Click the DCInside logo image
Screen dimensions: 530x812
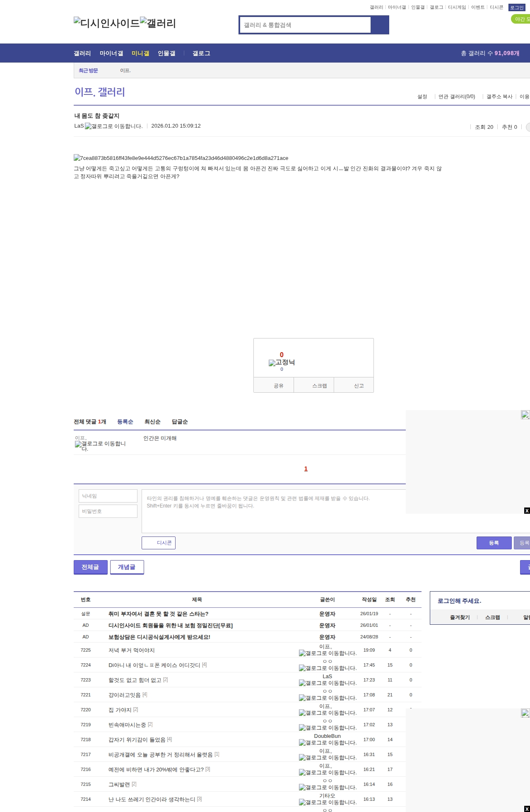tap(106, 23)
